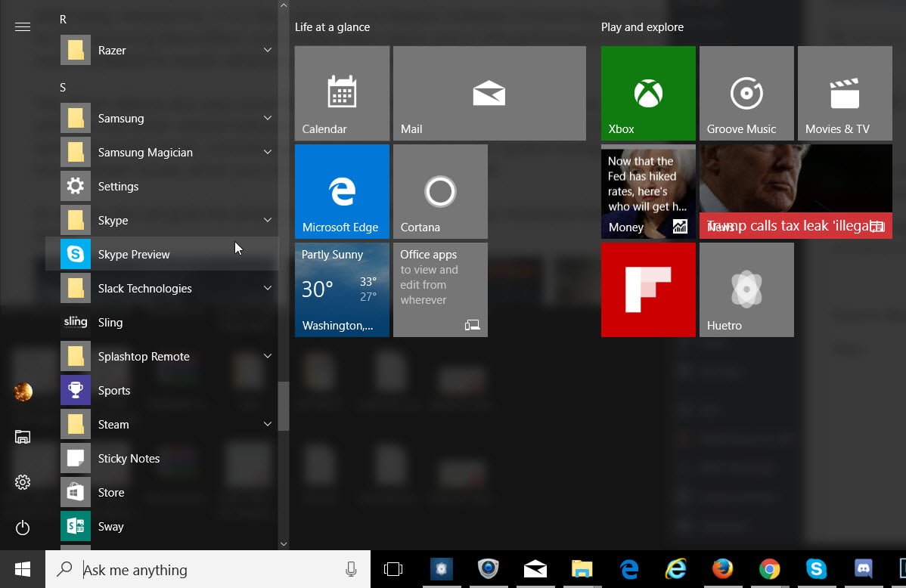Open Skype Preview app
The width and height of the screenshot is (906, 588).
[162, 254]
